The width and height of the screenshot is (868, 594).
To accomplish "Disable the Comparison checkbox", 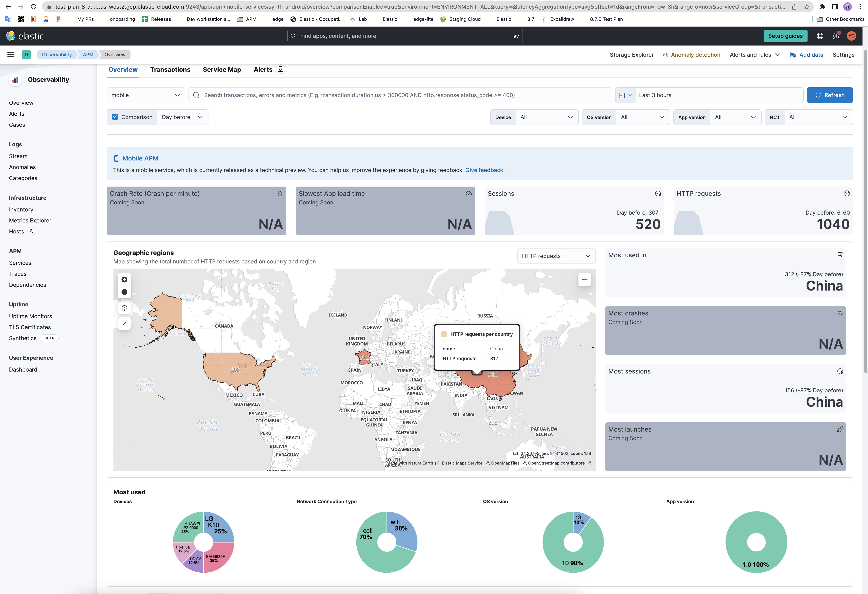I will click(x=115, y=117).
